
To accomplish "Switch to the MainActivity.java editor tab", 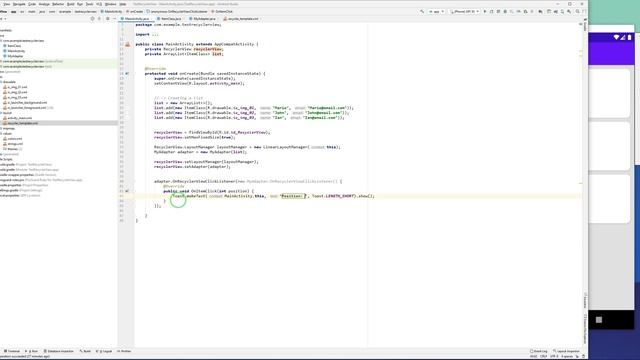I will point(136,19).
